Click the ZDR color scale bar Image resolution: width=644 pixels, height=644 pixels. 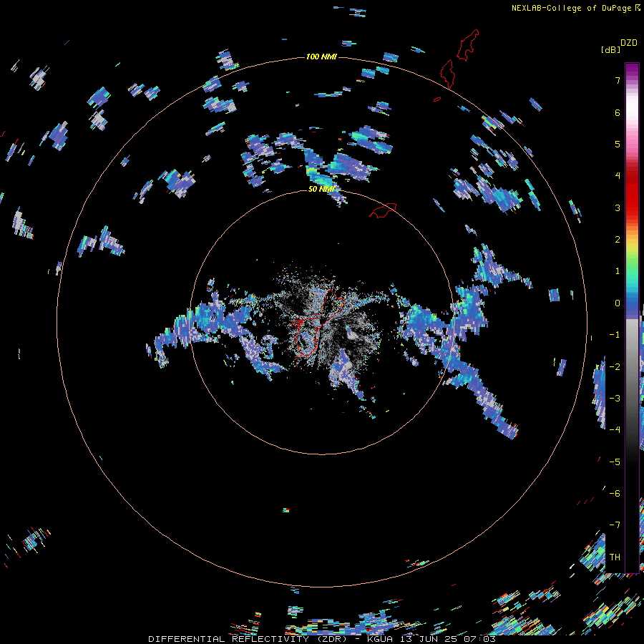coord(632,318)
